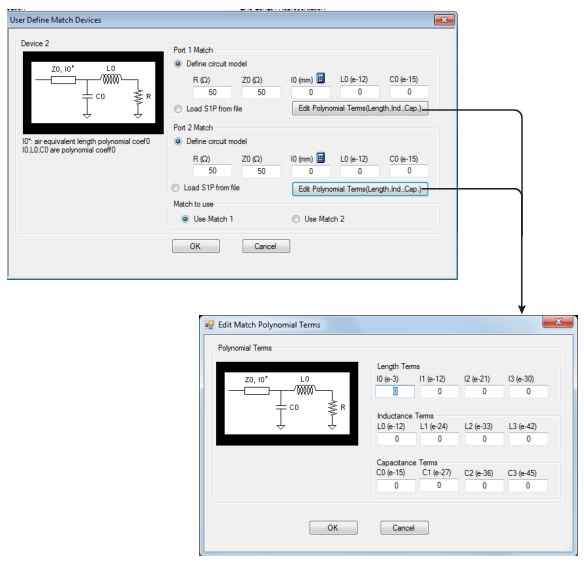Click the Device 2 circuit diagram image

coord(93,93)
